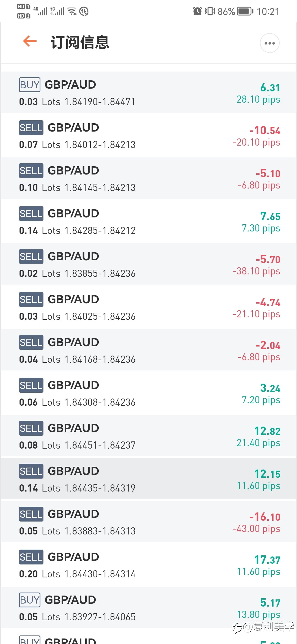Select highlighted order with 12.15 profit
297x644 pixels.
(x=148, y=479)
